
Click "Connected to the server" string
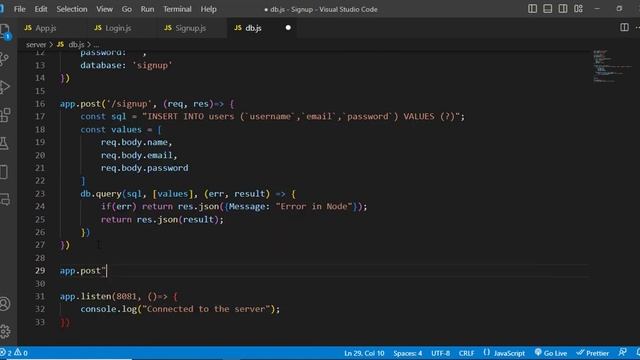(x=206, y=309)
